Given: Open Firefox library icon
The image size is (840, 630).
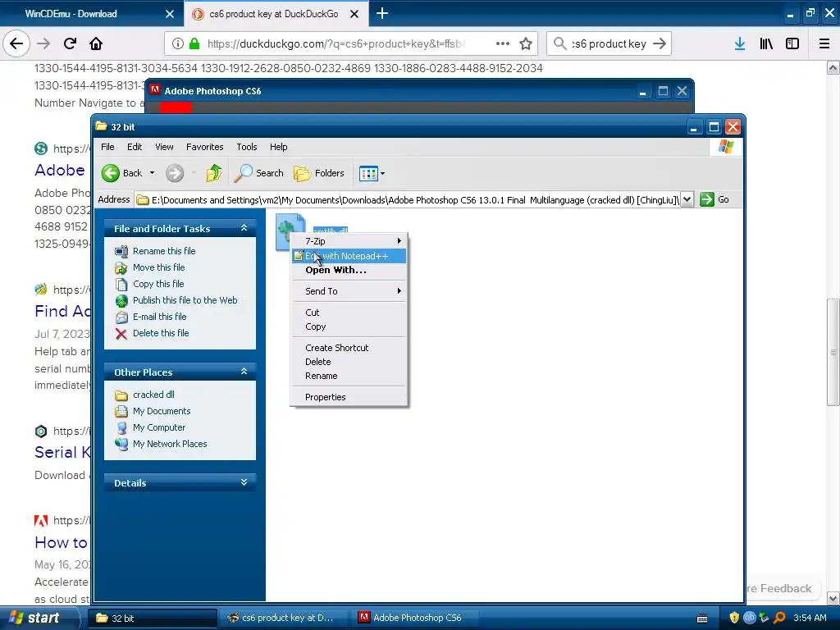Looking at the screenshot, I should (766, 43).
